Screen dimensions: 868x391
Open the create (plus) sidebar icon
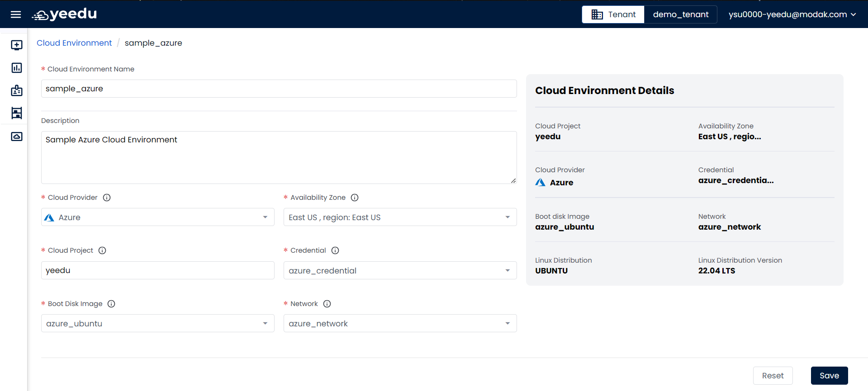[17, 45]
